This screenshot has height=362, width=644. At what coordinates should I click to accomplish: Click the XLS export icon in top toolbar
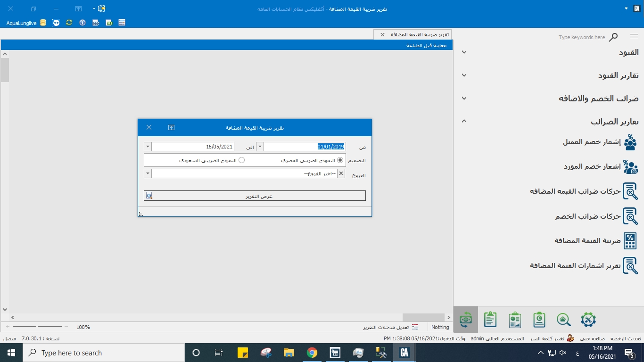tap(109, 23)
